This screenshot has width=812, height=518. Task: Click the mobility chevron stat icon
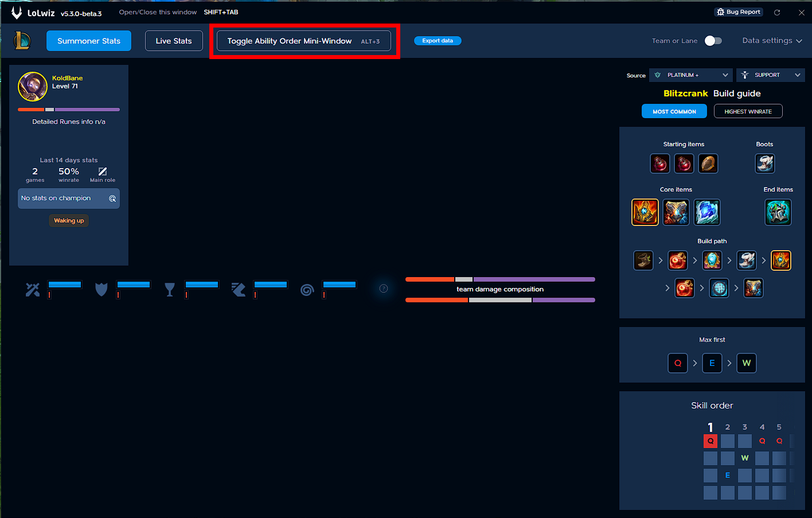click(x=239, y=290)
